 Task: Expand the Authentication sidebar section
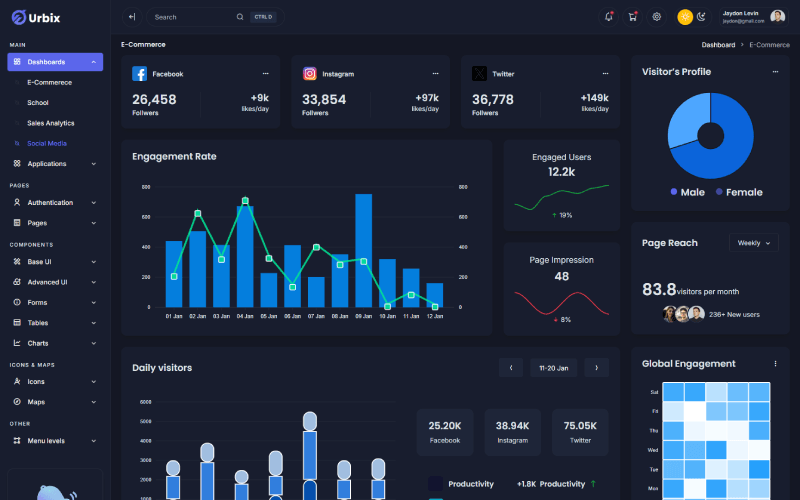pyautogui.click(x=55, y=203)
